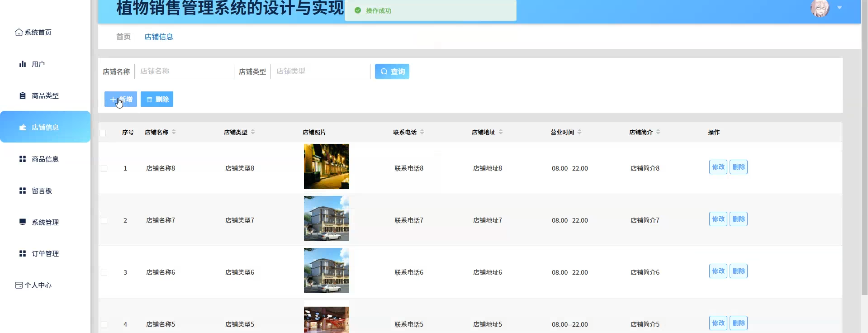This screenshot has width=868, height=333.
Task: Click the magnifier icon on 查询 button
Action: point(384,71)
